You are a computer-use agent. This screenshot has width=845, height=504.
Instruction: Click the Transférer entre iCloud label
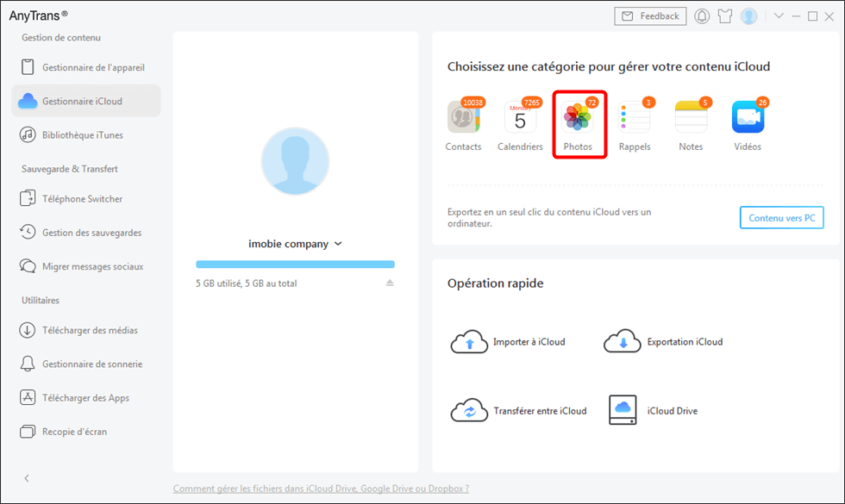[540, 411]
